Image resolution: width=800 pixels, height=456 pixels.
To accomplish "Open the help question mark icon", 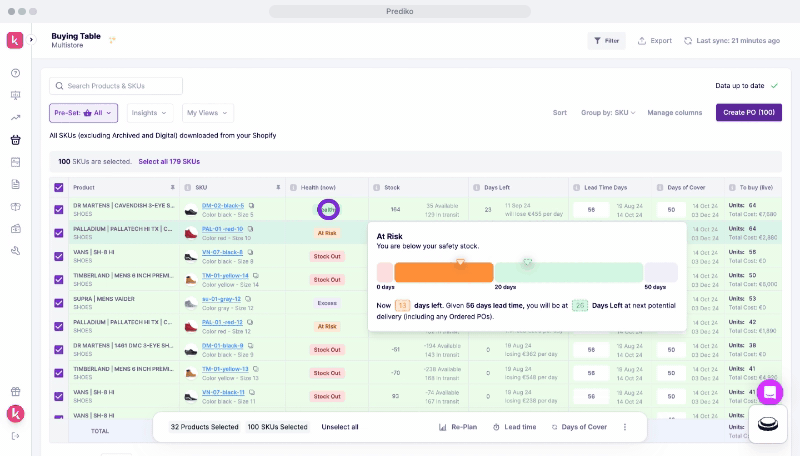I will pos(15,73).
